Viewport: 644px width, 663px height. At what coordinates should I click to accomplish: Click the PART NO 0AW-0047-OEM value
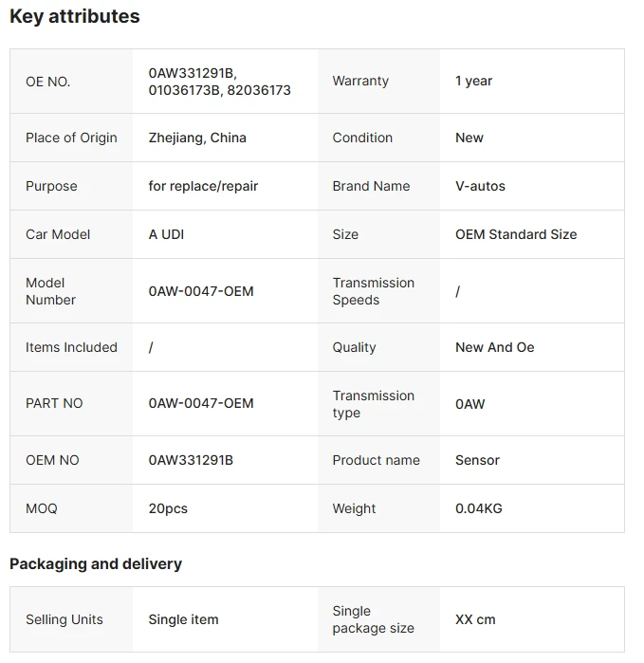201,403
